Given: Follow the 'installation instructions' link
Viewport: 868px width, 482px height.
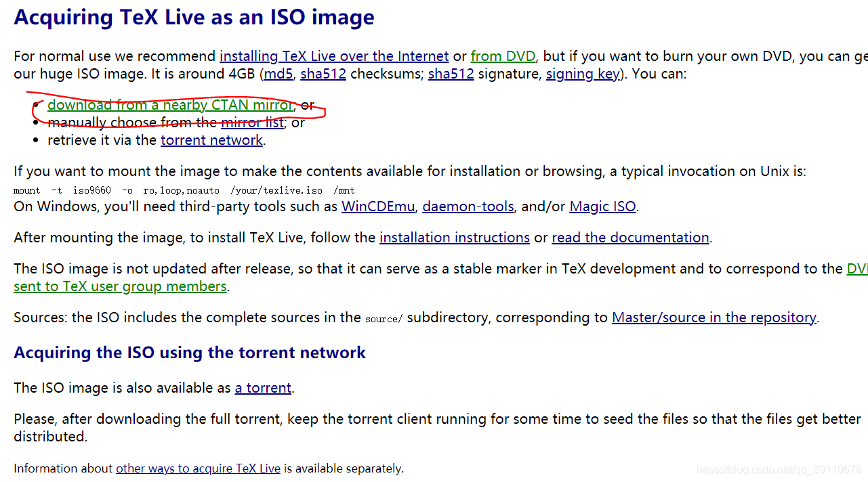Looking at the screenshot, I should point(455,238).
